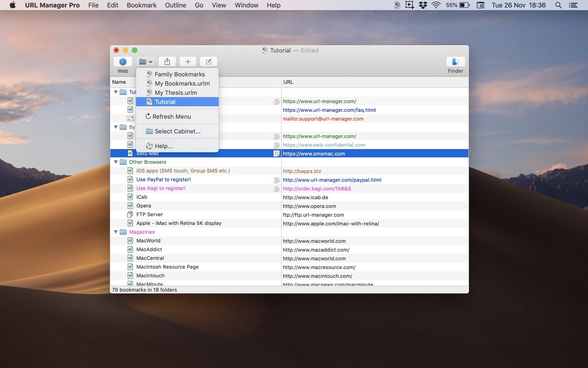Click the Web browser toolbar icon

(123, 62)
